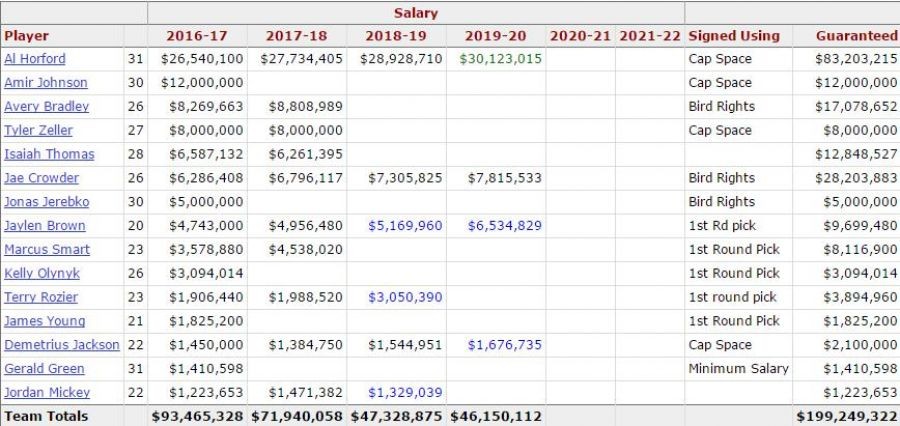The height and width of the screenshot is (426, 900).
Task: Select the 2019-20 season column header
Action: (x=496, y=36)
